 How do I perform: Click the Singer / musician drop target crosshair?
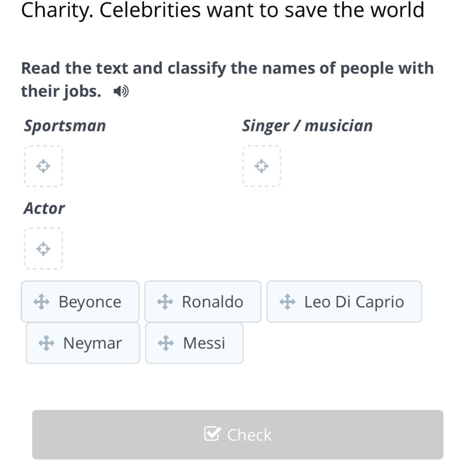[261, 166]
